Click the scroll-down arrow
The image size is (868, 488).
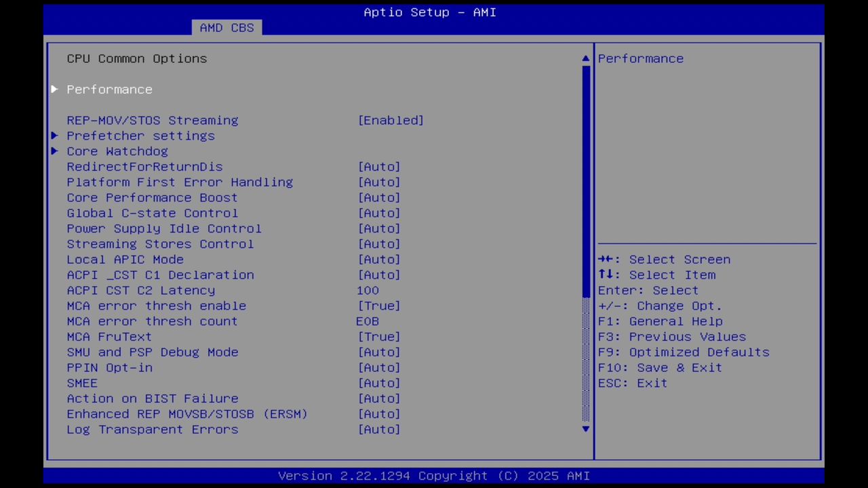pos(585,429)
